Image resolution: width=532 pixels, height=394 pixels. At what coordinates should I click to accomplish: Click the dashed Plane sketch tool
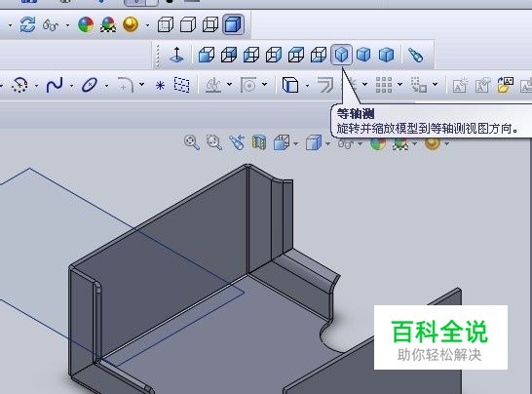pos(182,85)
